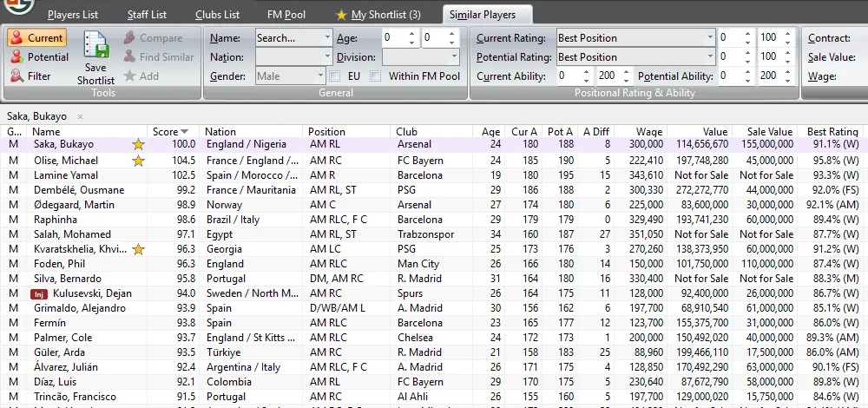
Task: Switch to the Players List tab
Action: tap(73, 15)
